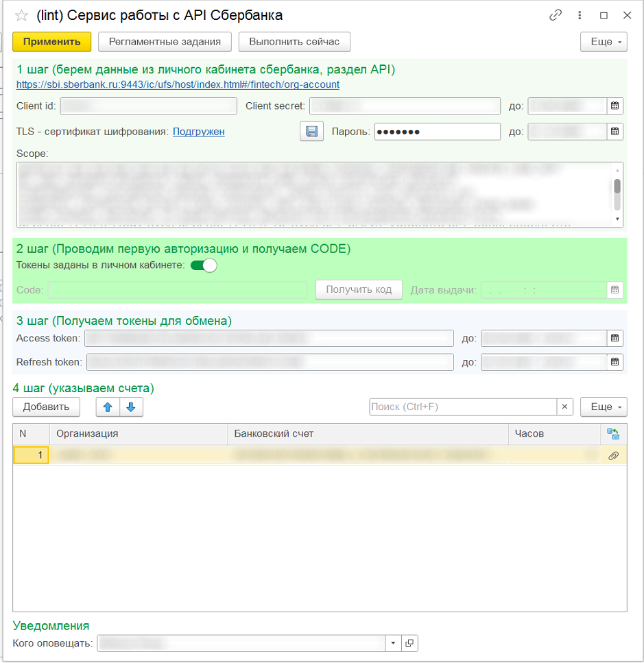The width and height of the screenshot is (644, 663).
Task: Focus the Client secret field
Action: pos(405,106)
